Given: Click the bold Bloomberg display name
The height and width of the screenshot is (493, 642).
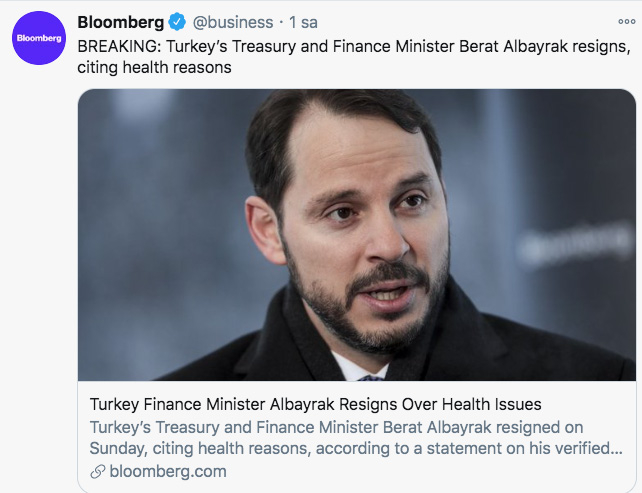Looking at the screenshot, I should [x=119, y=23].
